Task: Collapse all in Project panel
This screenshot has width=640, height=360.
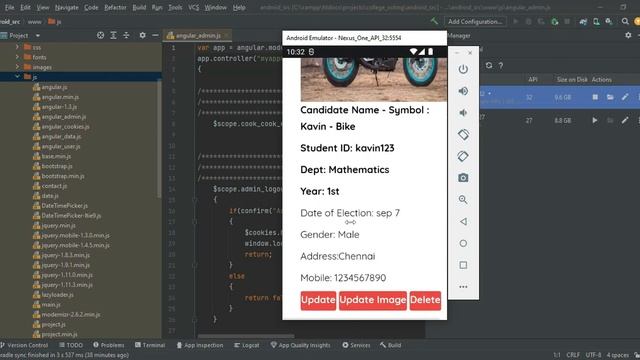Action: click(126, 36)
